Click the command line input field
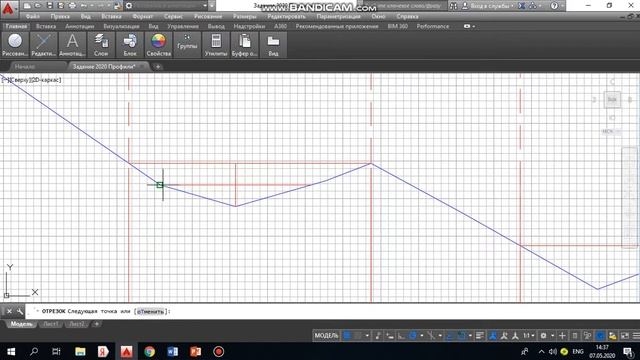Viewport: 640px width, 360px height. point(332,311)
